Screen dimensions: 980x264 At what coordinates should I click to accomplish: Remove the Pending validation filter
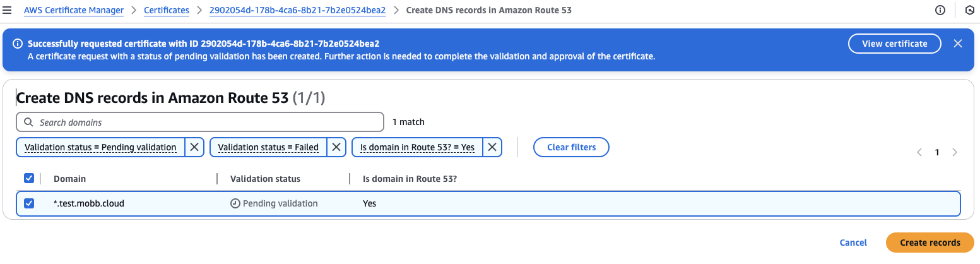(194, 147)
